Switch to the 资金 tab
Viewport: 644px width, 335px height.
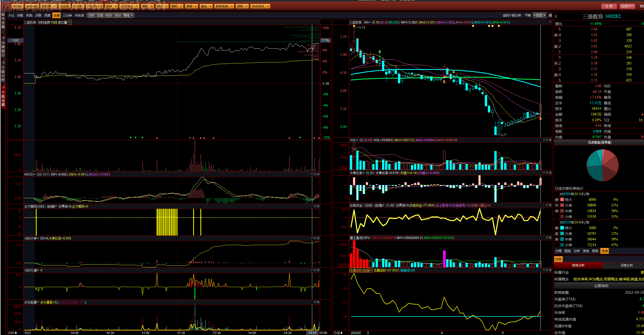[x=586, y=251]
